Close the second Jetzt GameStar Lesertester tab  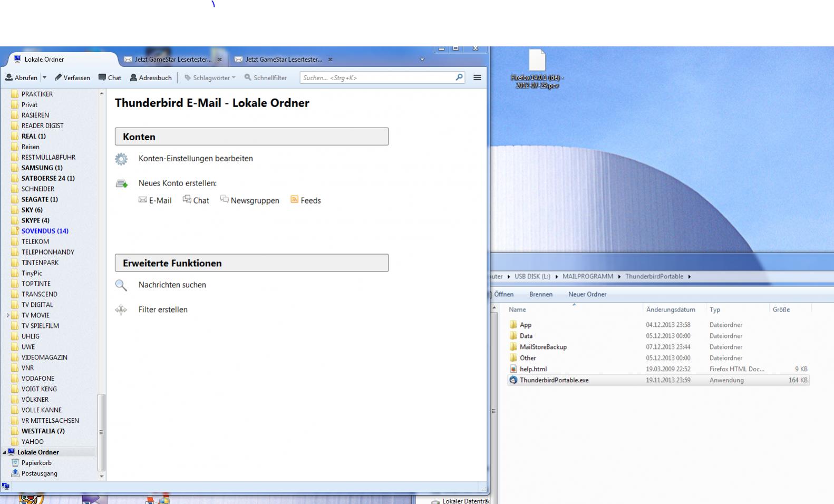330,60
